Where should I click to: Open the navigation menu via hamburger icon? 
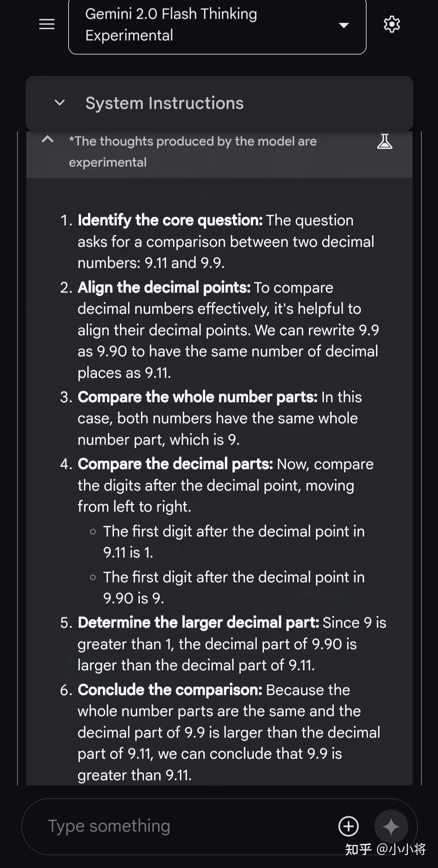pos(46,24)
